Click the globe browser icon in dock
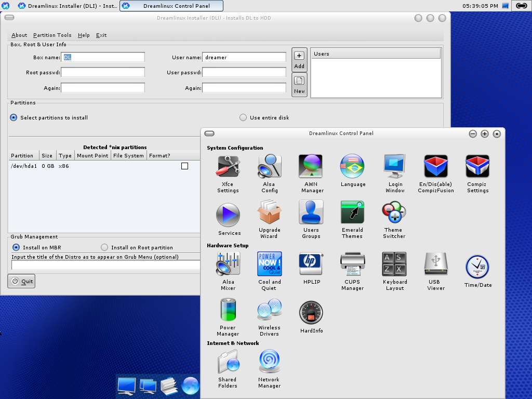This screenshot has height=399, width=532. 190,386
